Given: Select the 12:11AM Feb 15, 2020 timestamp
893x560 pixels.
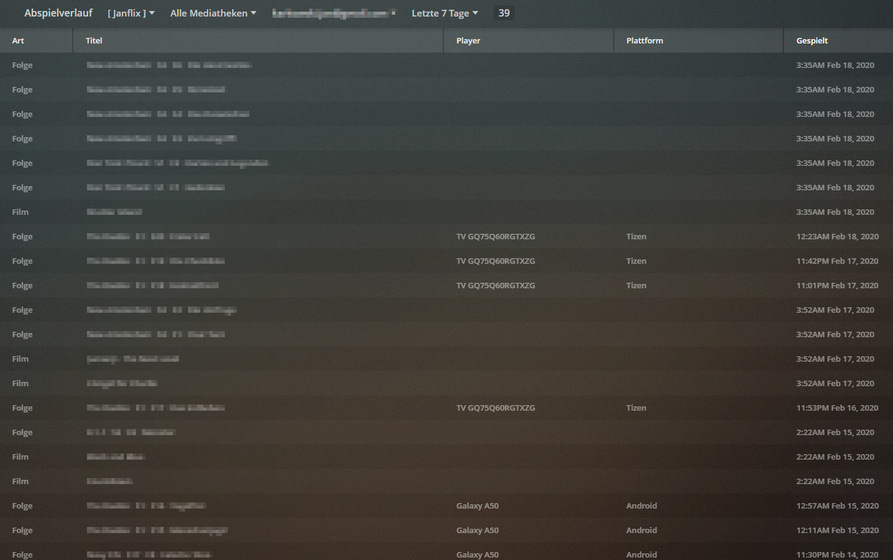Looking at the screenshot, I should (x=837, y=530).
